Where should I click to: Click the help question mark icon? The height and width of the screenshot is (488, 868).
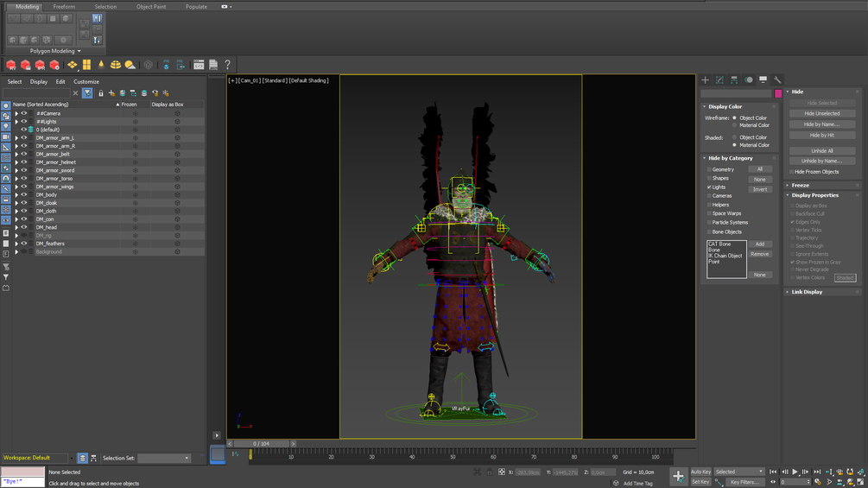[x=227, y=65]
